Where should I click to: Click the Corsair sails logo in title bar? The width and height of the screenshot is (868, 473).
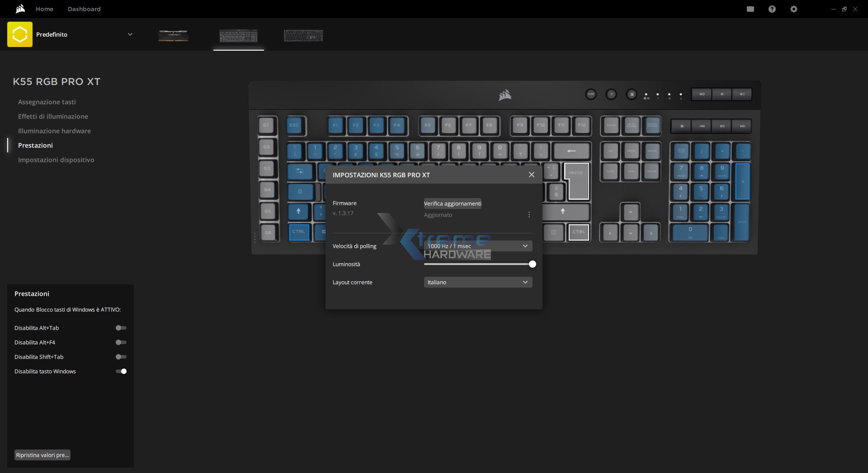(20, 9)
